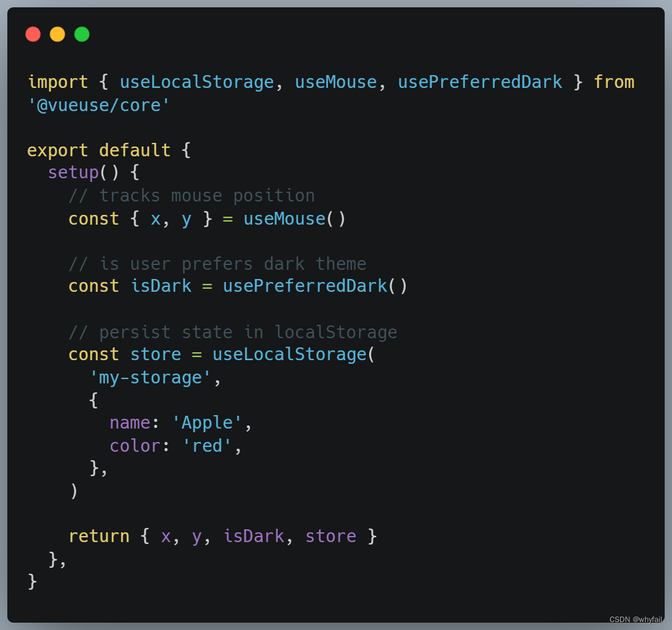672x630 pixels.
Task: Click y in the const destructuring line
Action: (186, 220)
